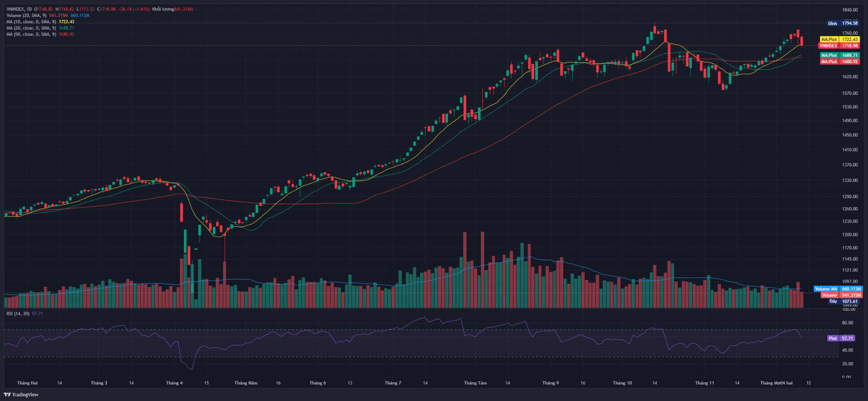
Task: Click the 1620.00 level on price scale
Action: (x=850, y=77)
